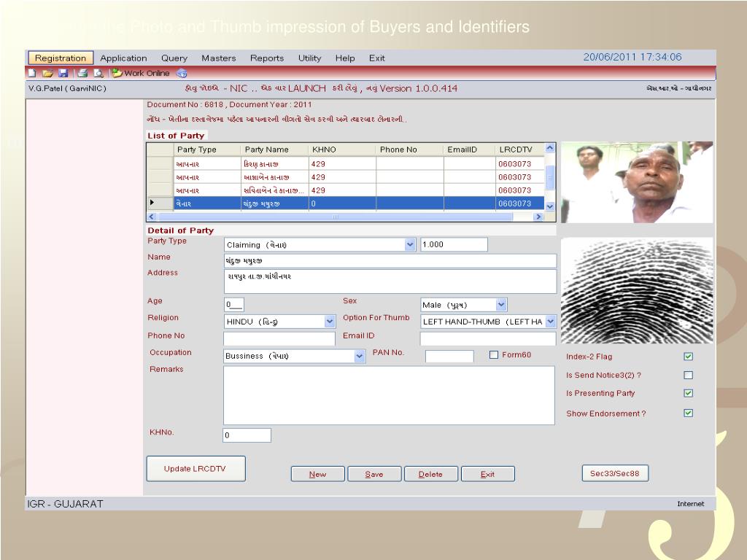
Task: Click the Remarks text area
Action: point(390,395)
